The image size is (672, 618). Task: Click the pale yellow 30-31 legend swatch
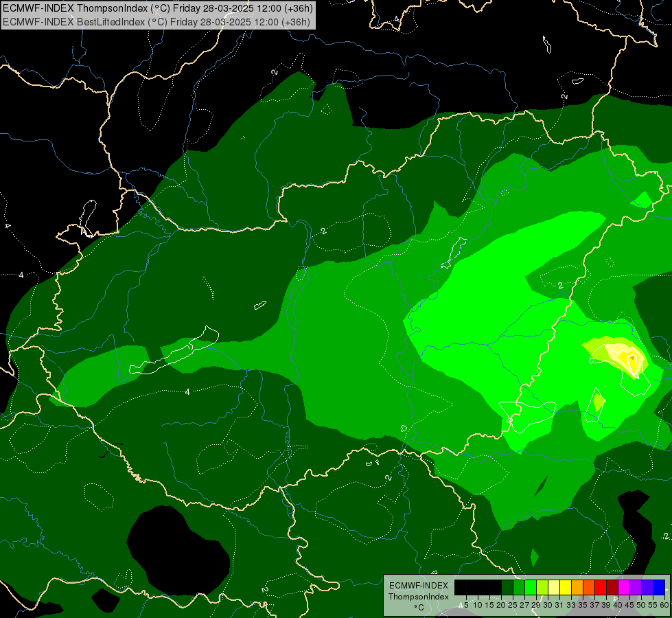pos(554,587)
